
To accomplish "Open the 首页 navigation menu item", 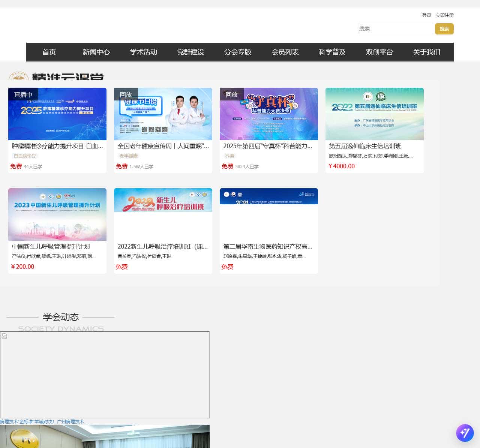I will (49, 52).
